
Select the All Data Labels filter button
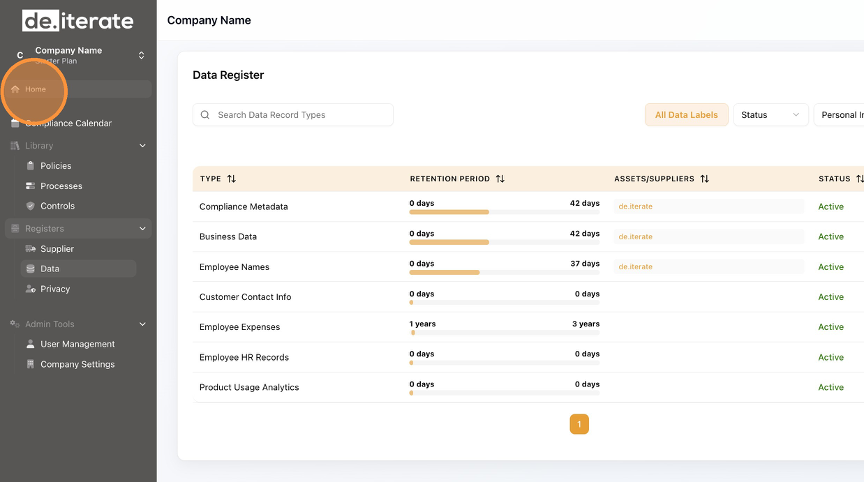pos(686,115)
